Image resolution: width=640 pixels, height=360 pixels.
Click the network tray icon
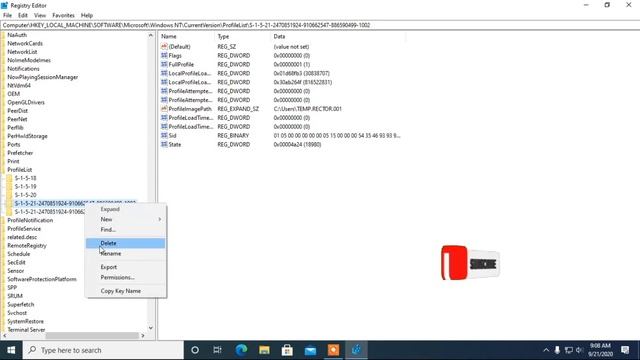[x=569, y=350]
